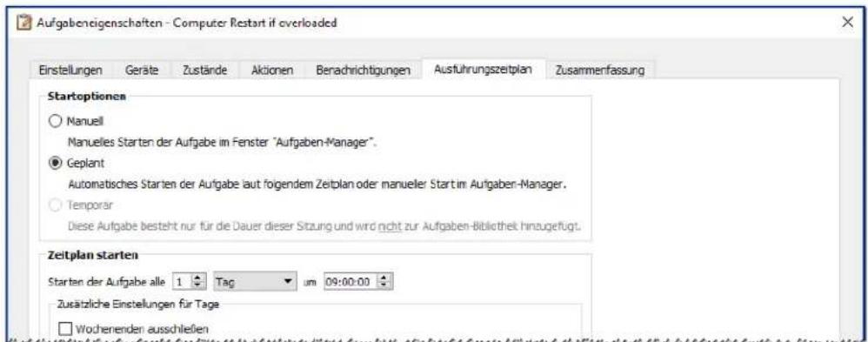Image resolution: width=868 pixels, height=342 pixels.
Task: Click the 'Automatisches Starten der Aufgabe' description
Action: click(317, 184)
